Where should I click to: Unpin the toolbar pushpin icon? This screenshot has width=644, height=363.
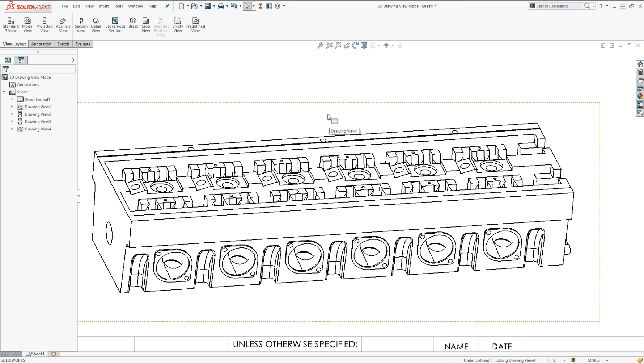tap(167, 6)
